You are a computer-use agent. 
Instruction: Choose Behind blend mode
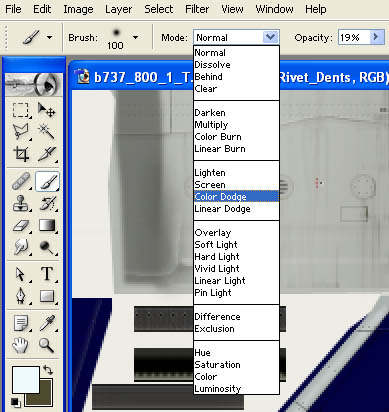tap(236, 77)
